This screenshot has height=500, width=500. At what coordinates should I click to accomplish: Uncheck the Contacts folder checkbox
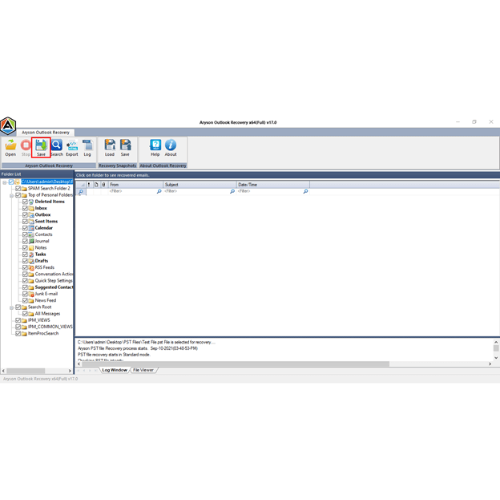point(25,234)
